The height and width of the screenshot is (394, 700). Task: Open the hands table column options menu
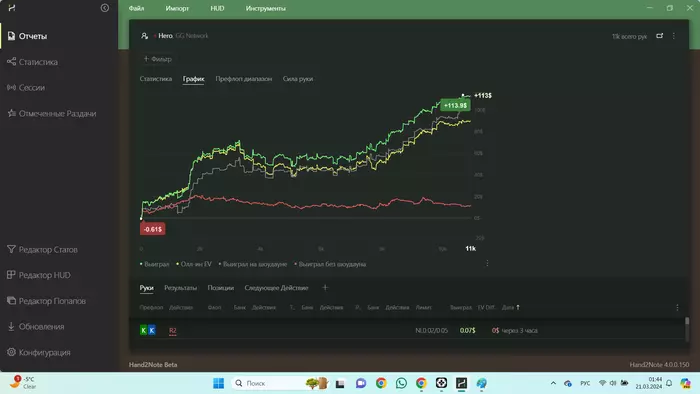coord(677,307)
